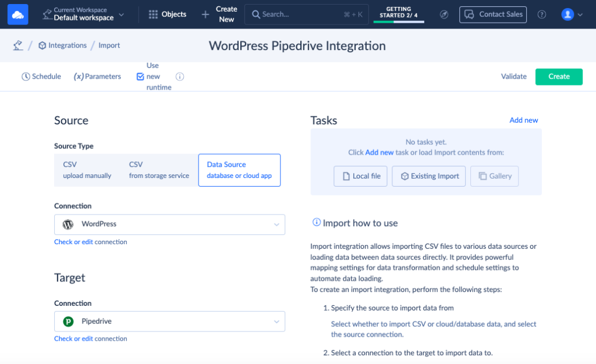Viewport: 596px width, 364px height.
Task: Click the Contact Sales chat icon
Action: click(x=469, y=15)
